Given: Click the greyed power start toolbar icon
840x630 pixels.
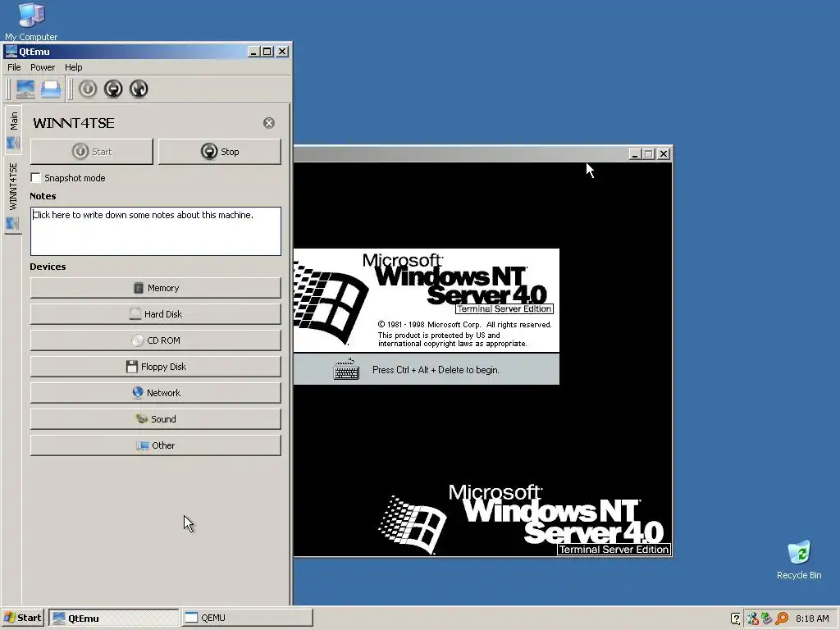Looking at the screenshot, I should (88, 89).
